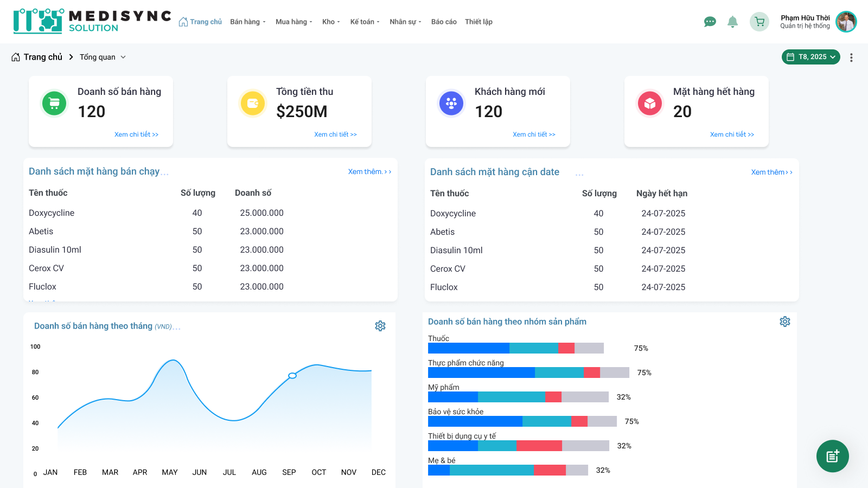Open the Mua hàng menu
868x488 pixels.
[294, 22]
